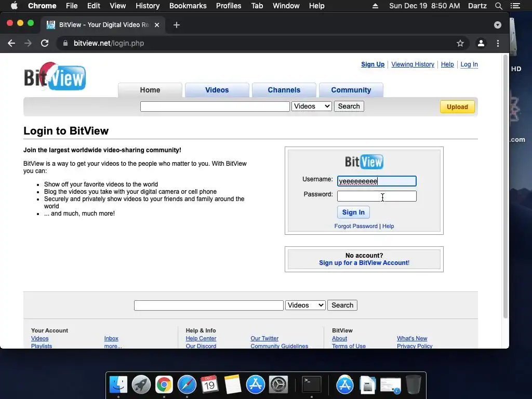The width and height of the screenshot is (532, 399).
Task: Click the page vertical scrollbar
Action: (505, 187)
